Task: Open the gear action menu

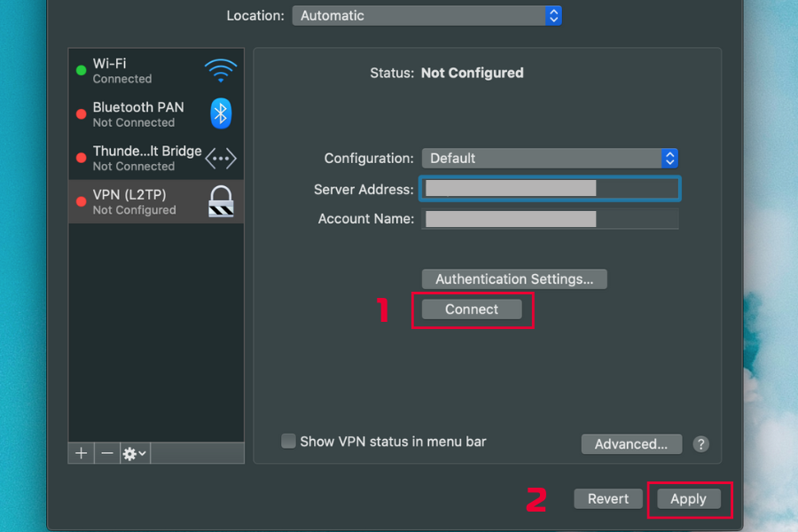Action: click(x=135, y=453)
